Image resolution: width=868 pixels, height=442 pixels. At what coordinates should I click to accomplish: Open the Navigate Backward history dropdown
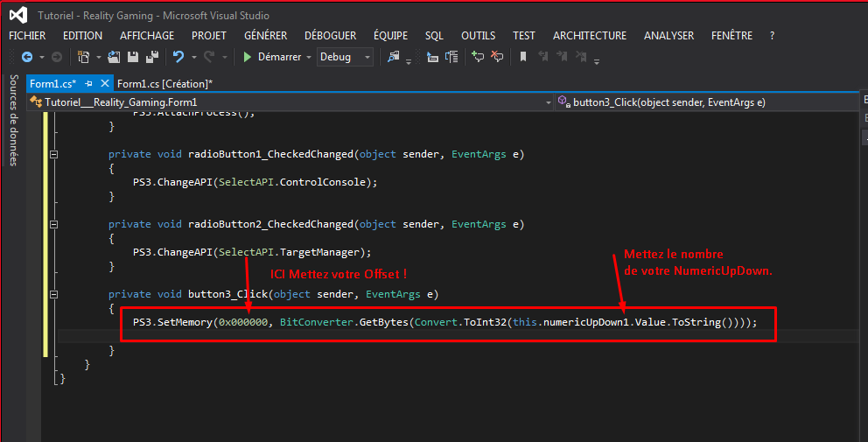pyautogui.click(x=41, y=57)
